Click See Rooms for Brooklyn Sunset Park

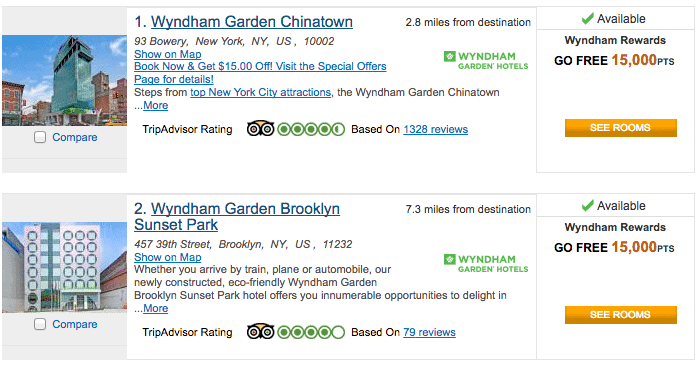pyautogui.click(x=621, y=315)
